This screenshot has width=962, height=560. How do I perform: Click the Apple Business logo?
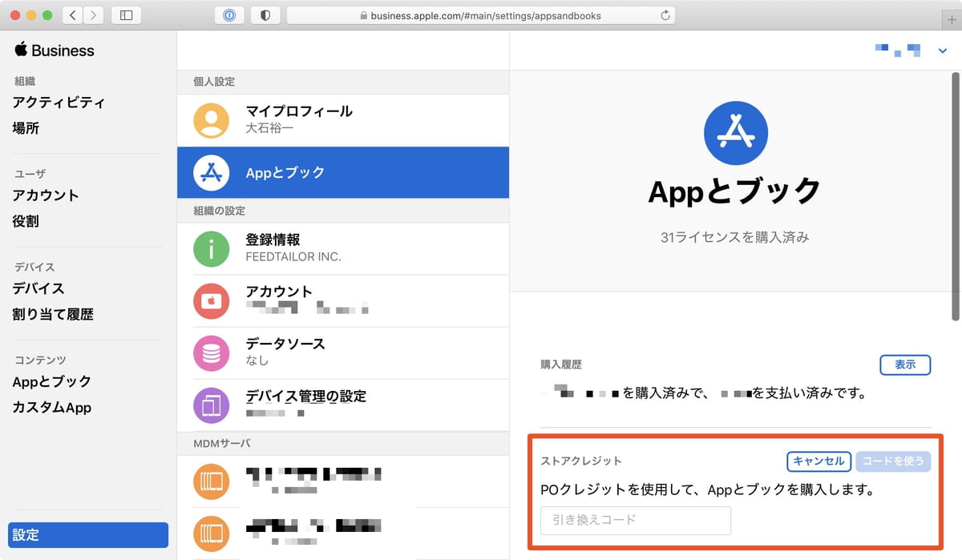pos(54,50)
